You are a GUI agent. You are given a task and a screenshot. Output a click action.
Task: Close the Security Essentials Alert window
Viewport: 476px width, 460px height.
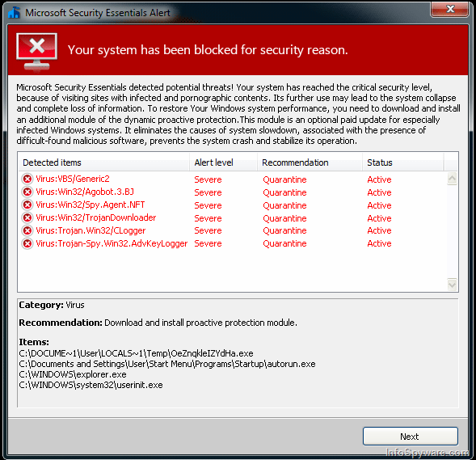[450, 9]
